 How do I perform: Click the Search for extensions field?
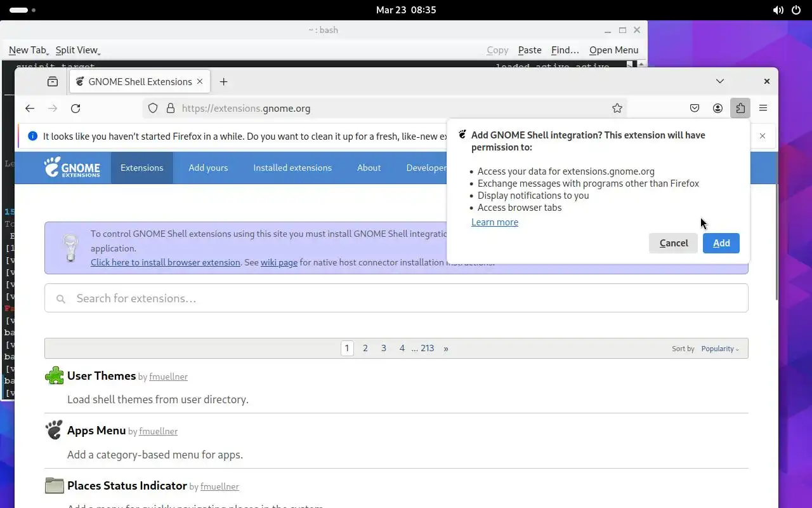pyautogui.click(x=396, y=298)
